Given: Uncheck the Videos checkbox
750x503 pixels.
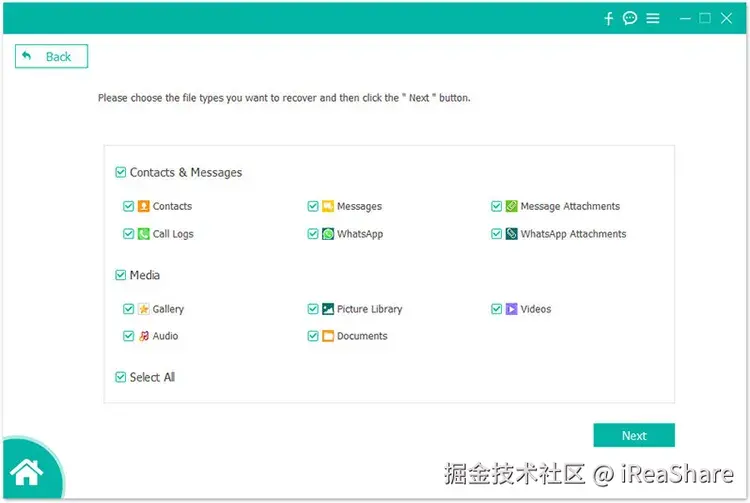Looking at the screenshot, I should pos(496,309).
